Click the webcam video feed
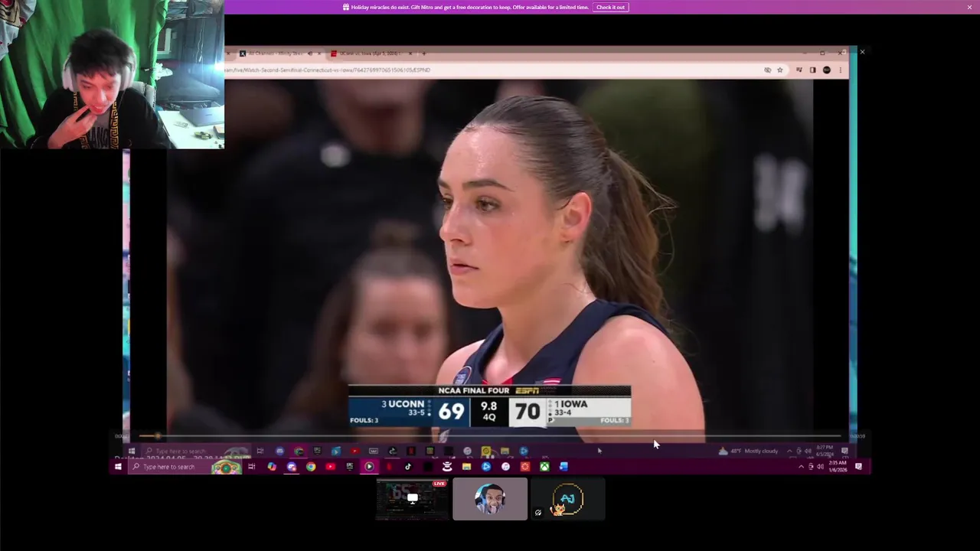 pyautogui.click(x=112, y=74)
